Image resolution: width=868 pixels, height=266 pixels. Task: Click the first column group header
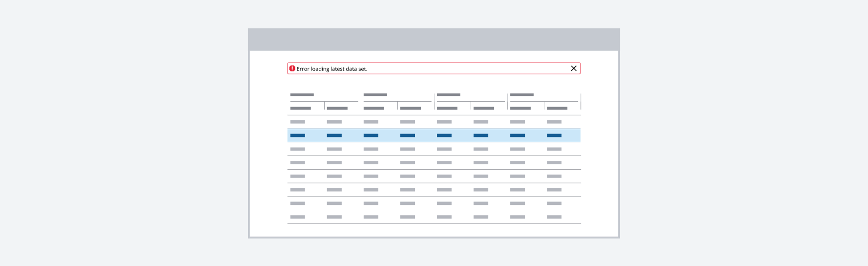click(302, 95)
